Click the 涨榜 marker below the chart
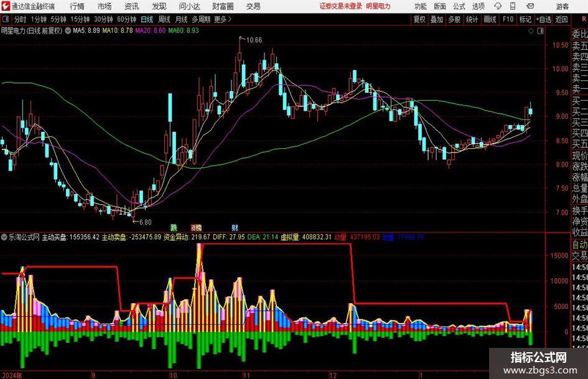Image resolution: width=588 pixels, height=379 pixels. point(196,227)
